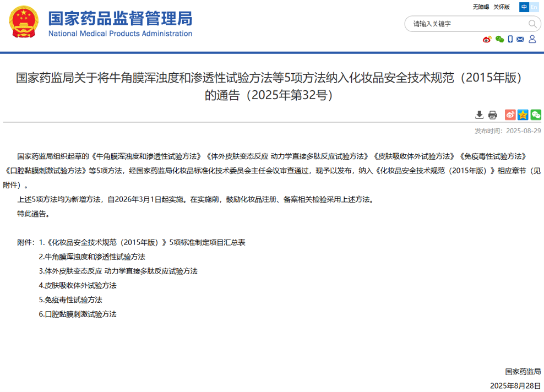544x392 pixels.
Task: Open the user account icon
Action: [x=532, y=39]
